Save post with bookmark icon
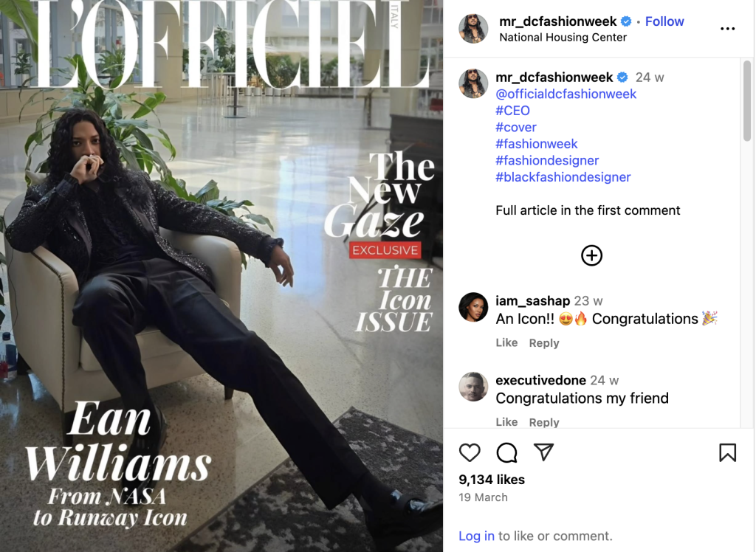Viewport: 756px width, 552px height. 727,452
